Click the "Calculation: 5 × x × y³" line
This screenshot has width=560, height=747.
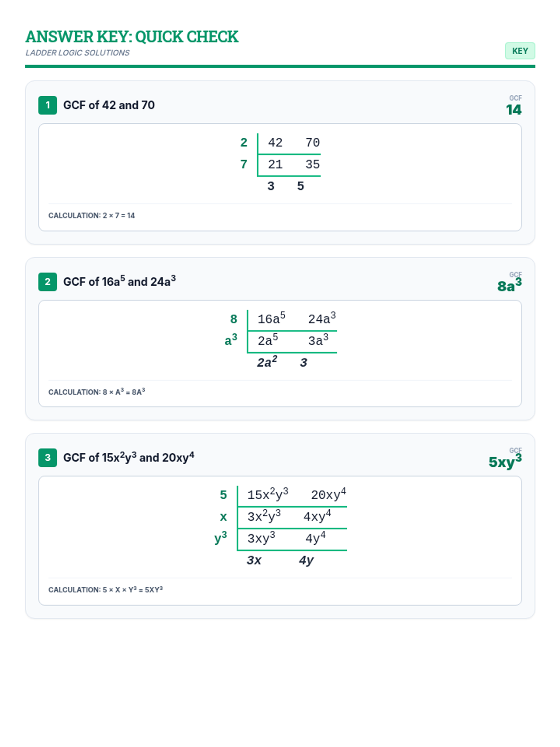105,590
